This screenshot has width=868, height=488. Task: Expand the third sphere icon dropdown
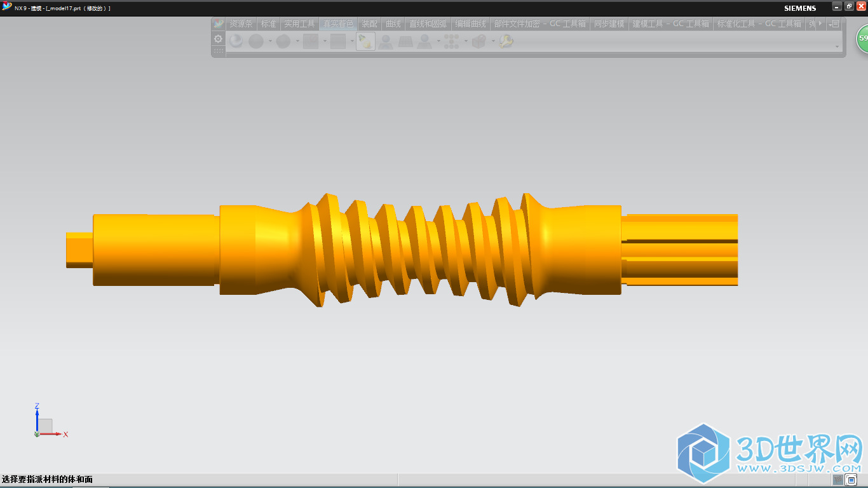tap(297, 41)
